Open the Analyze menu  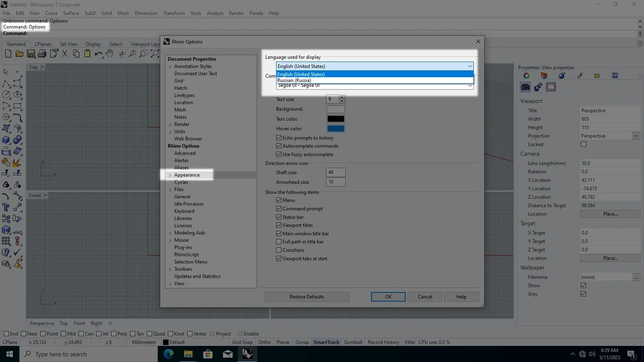pos(215,13)
